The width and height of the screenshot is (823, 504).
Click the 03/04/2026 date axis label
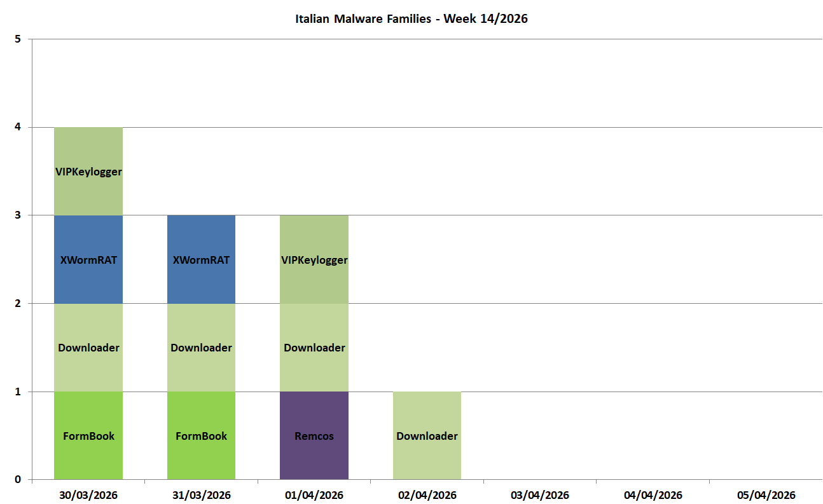pos(540,495)
